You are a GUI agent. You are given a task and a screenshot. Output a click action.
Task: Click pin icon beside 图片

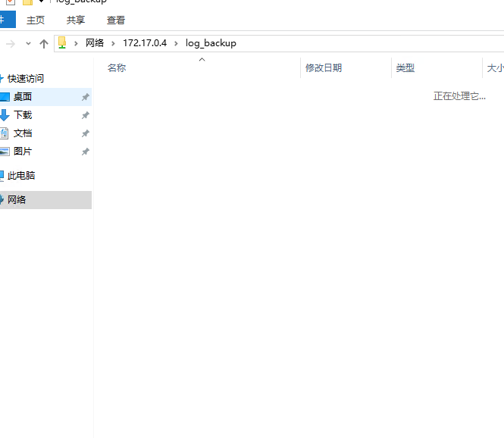click(x=85, y=152)
